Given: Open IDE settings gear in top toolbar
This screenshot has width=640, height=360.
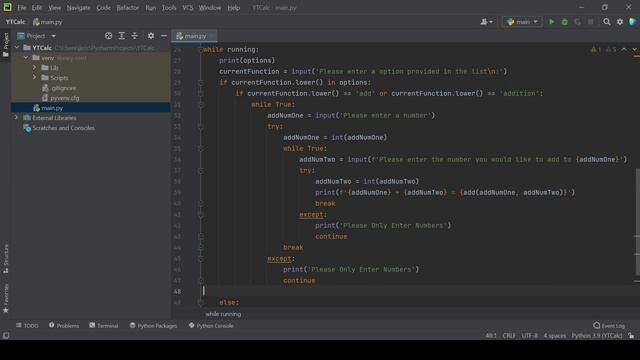Looking at the screenshot, I should coord(620,22).
